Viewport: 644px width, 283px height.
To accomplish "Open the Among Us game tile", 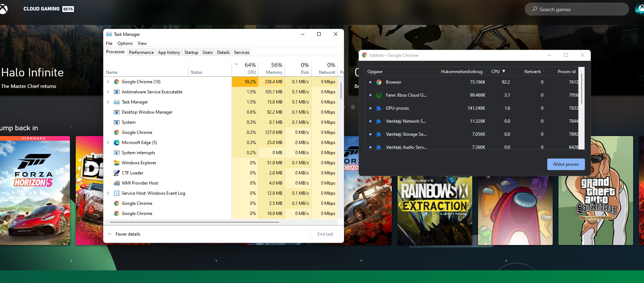I will (x=515, y=210).
